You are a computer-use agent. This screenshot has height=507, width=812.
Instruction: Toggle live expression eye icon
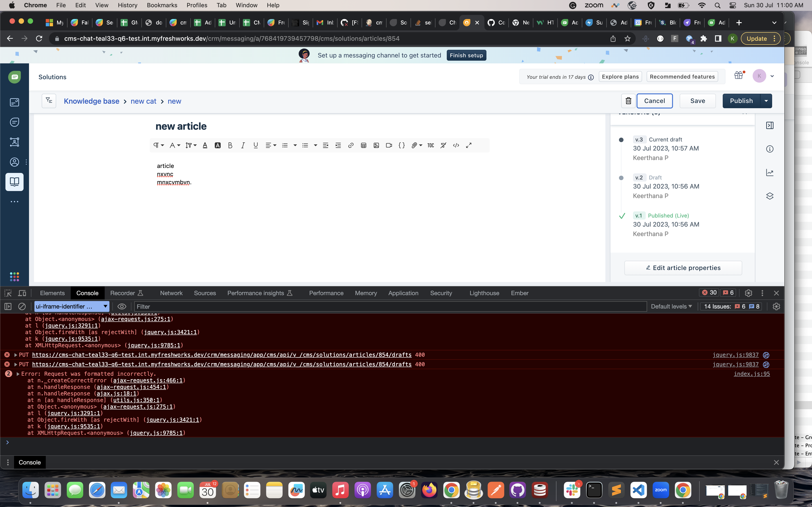tap(122, 306)
